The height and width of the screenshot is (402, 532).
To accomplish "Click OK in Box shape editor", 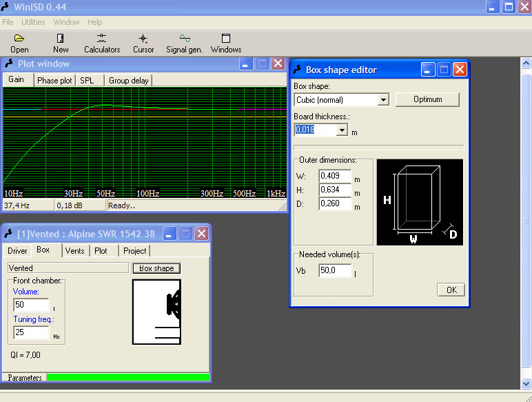I will tap(451, 290).
